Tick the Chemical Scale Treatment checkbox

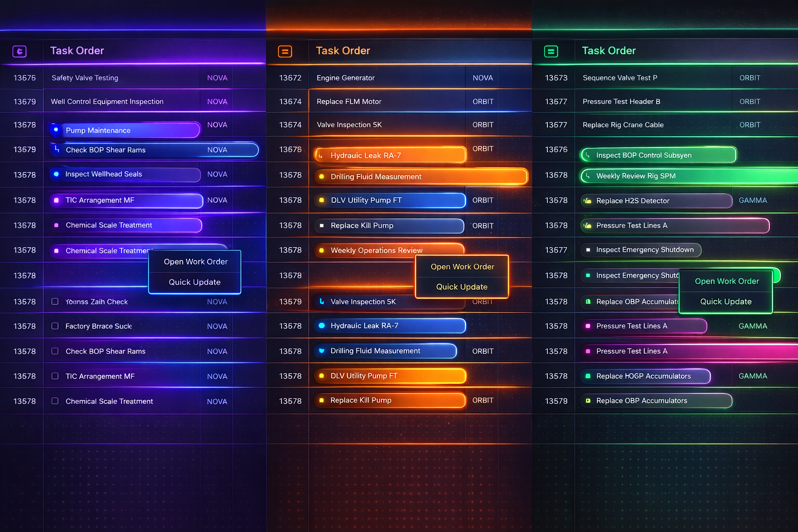55,401
